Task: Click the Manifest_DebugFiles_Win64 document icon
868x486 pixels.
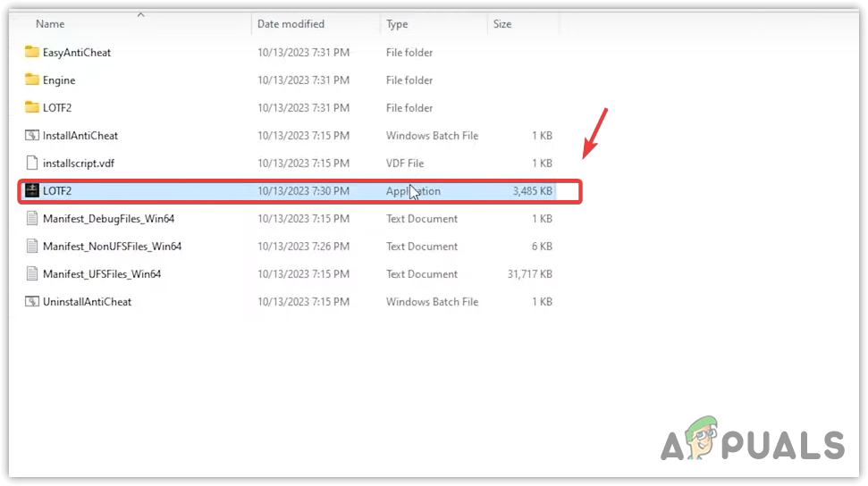Action: tap(32, 218)
